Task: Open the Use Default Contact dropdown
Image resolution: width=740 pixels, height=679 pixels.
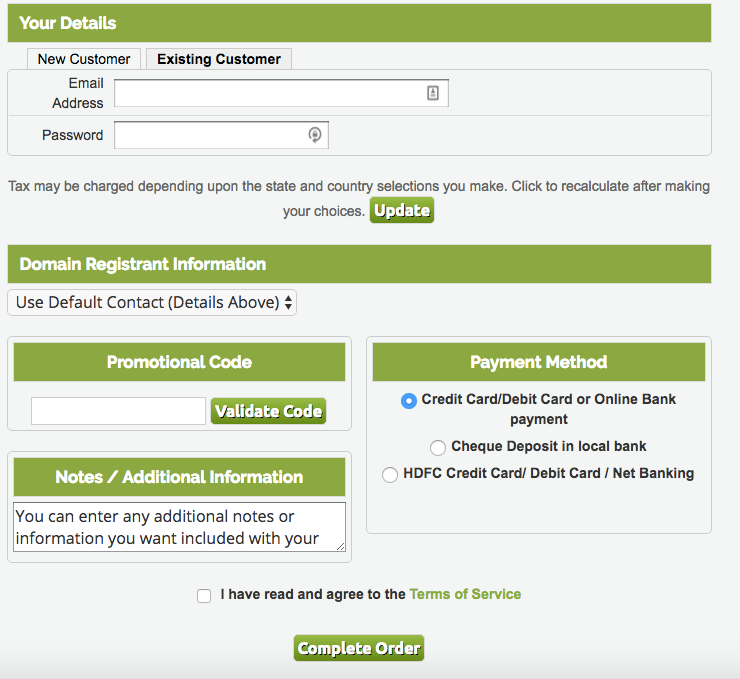Action: [x=152, y=302]
